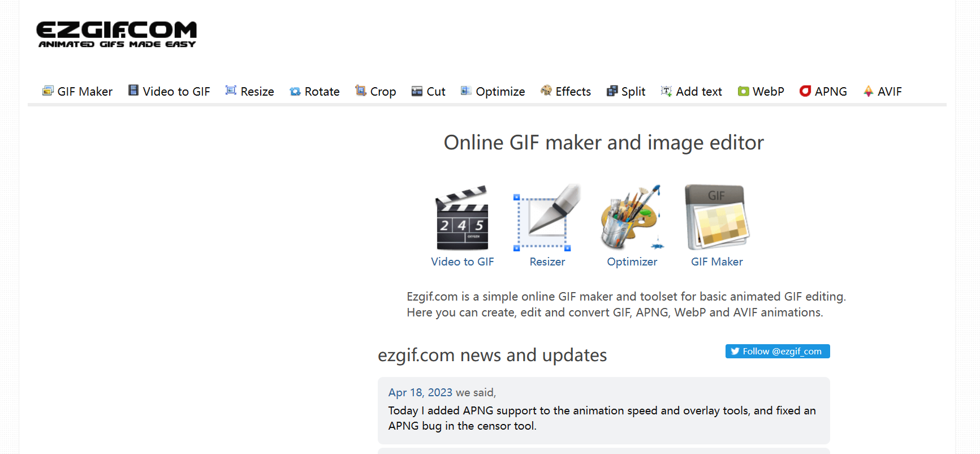This screenshot has width=980, height=454.
Task: Open the Add text tool
Action: 692,92
